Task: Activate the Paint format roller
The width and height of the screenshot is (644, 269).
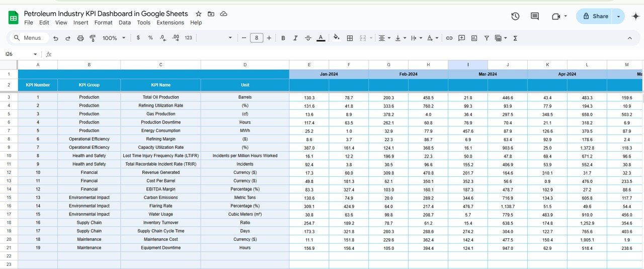Action: point(93,38)
